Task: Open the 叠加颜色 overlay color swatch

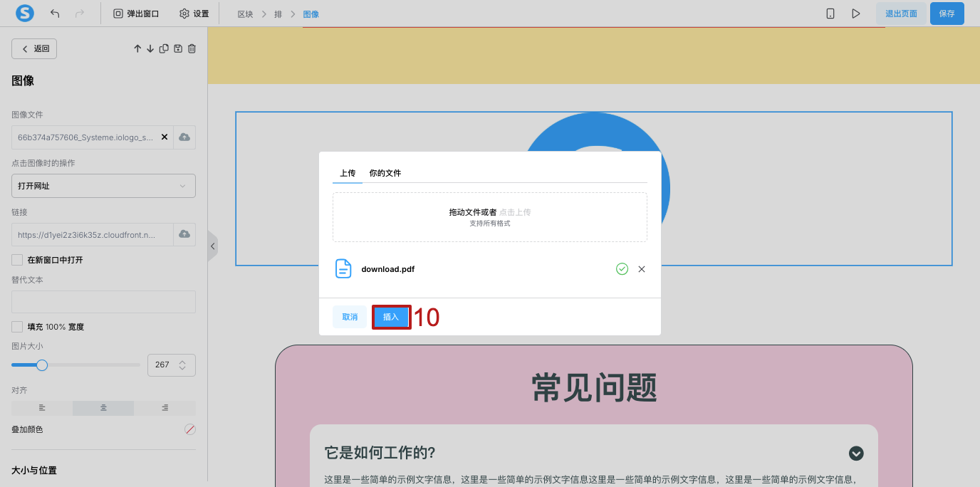Action: click(x=190, y=429)
